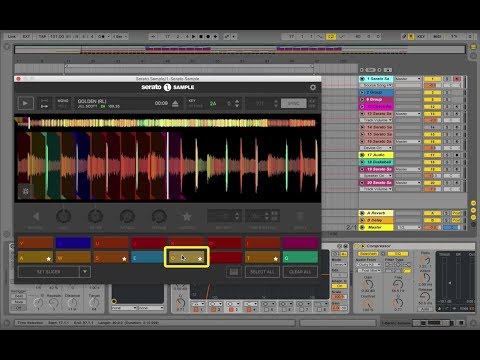Click Ableton arrangement record button
This screenshot has height=360, width=480.
coord(208,36)
